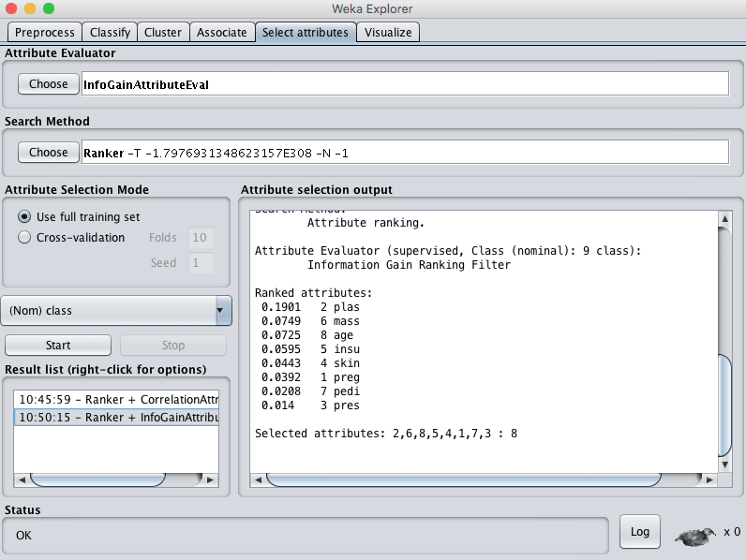Click the Weka bird status icon

pos(695,537)
